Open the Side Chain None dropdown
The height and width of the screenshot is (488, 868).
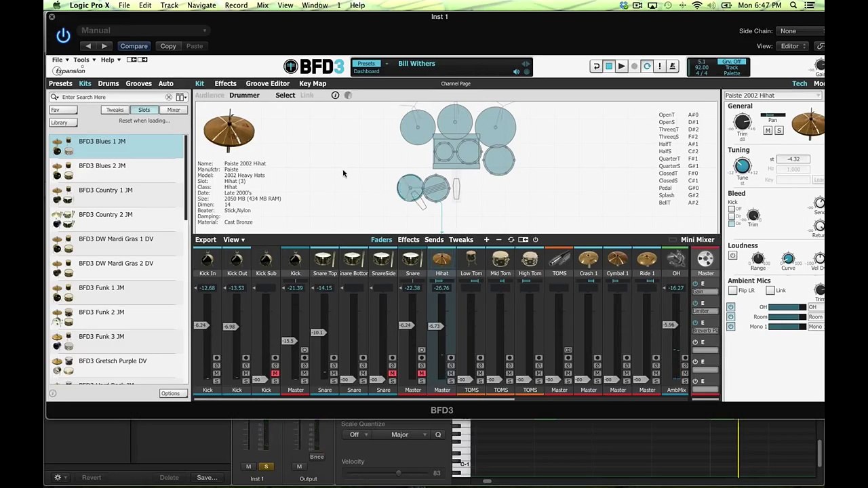point(800,31)
